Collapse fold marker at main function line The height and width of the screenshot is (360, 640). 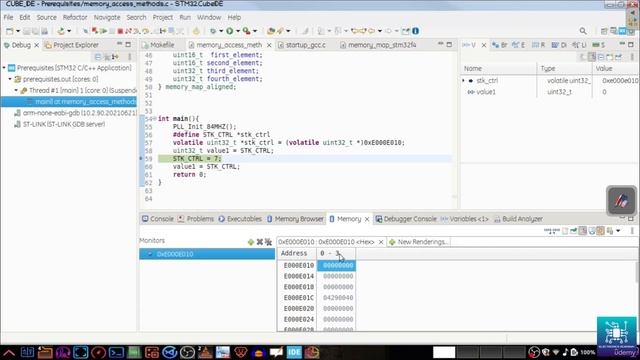154,119
